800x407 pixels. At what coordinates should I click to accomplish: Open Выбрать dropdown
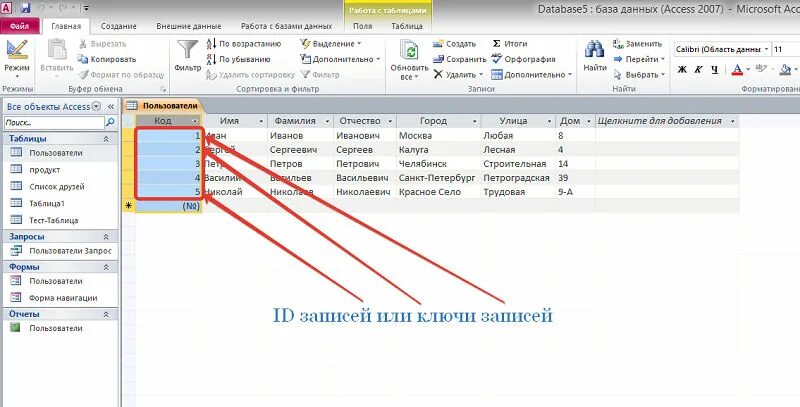click(639, 74)
